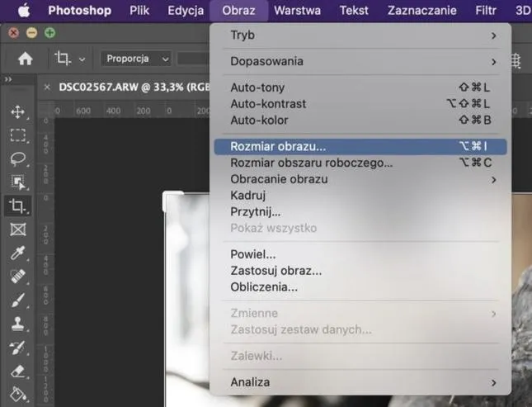Screen dimensions: 532x407
Task: Choose Zastosuj obraz... menu item
Action: pyautogui.click(x=360, y=271)
